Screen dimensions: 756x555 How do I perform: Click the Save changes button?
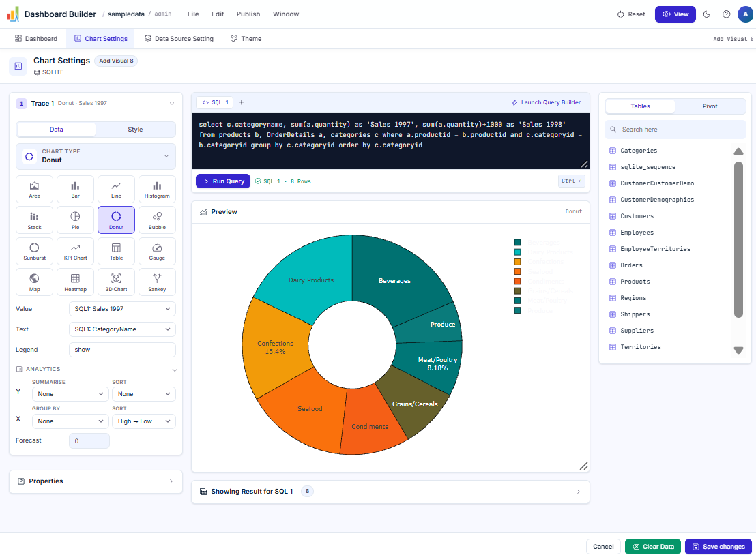coord(718,546)
